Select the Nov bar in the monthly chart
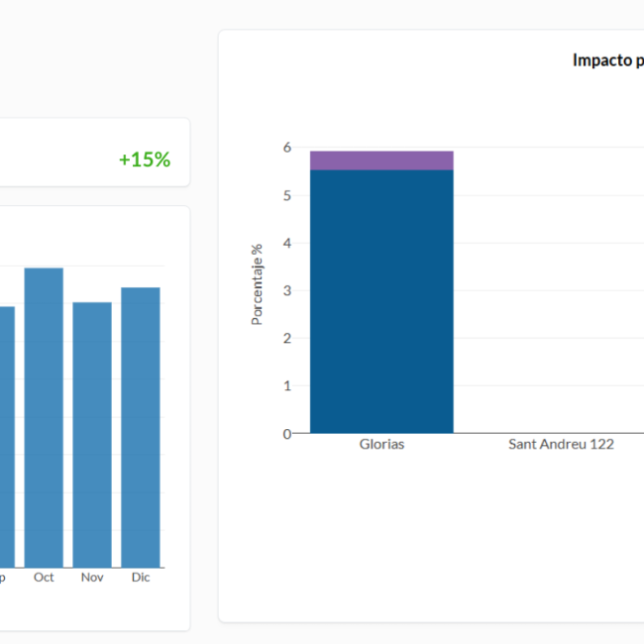This screenshot has width=644, height=644. click(92, 434)
